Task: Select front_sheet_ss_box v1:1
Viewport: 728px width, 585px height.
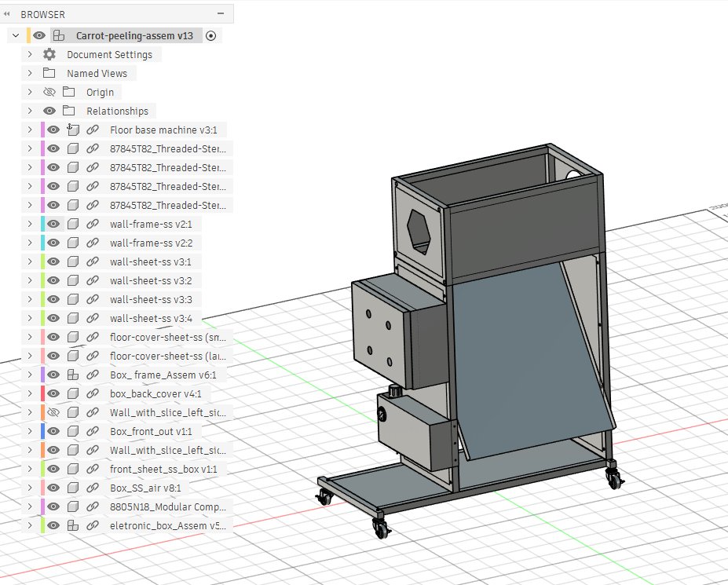Action: (x=163, y=469)
